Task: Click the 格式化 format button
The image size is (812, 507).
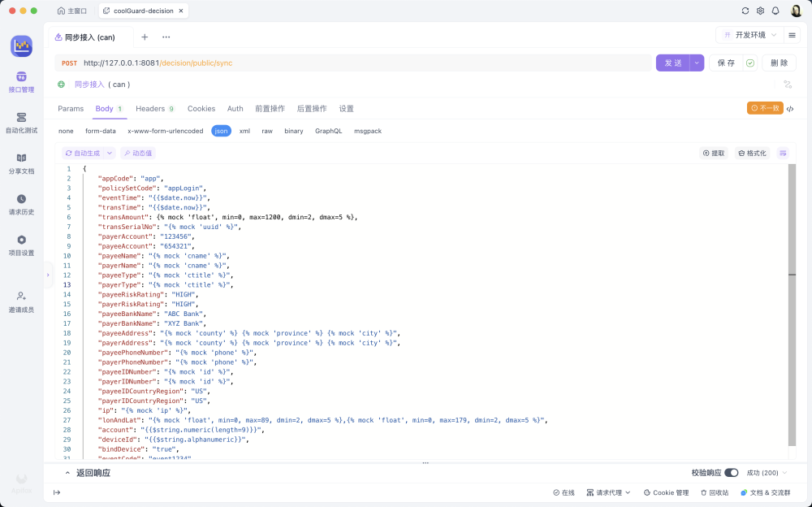Action: click(x=752, y=153)
